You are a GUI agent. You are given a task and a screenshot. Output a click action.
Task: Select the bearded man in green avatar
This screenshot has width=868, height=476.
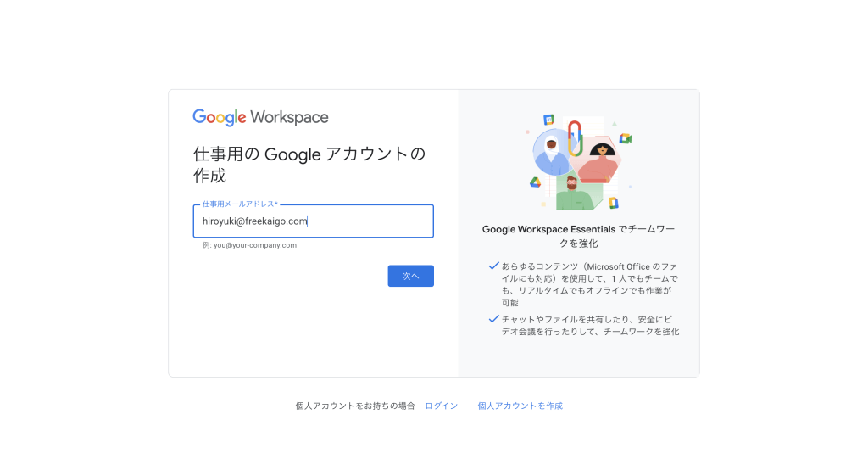pos(574,192)
